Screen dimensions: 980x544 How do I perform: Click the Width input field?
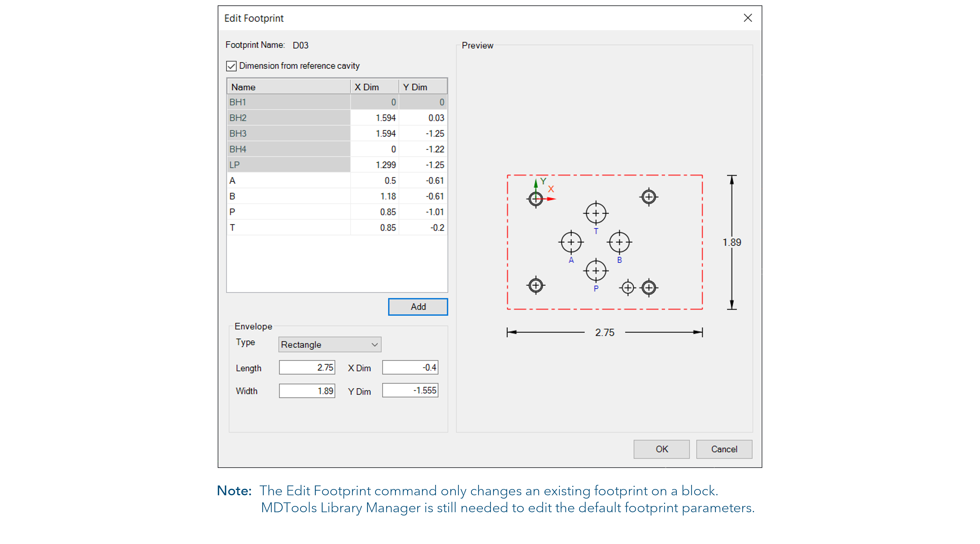coord(307,391)
